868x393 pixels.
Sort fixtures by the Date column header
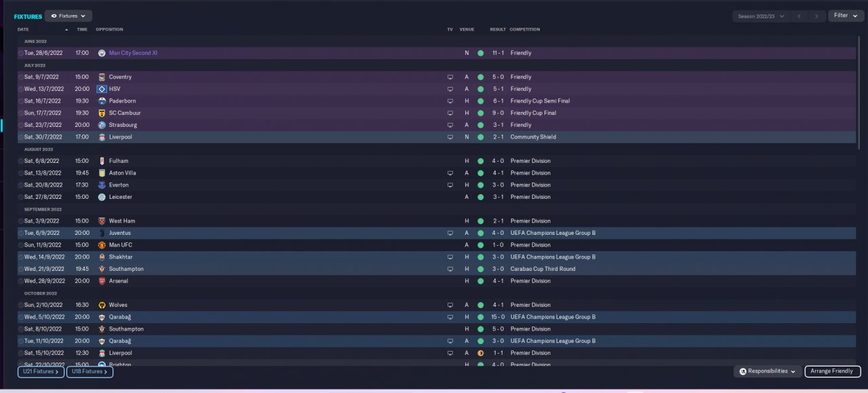23,30
